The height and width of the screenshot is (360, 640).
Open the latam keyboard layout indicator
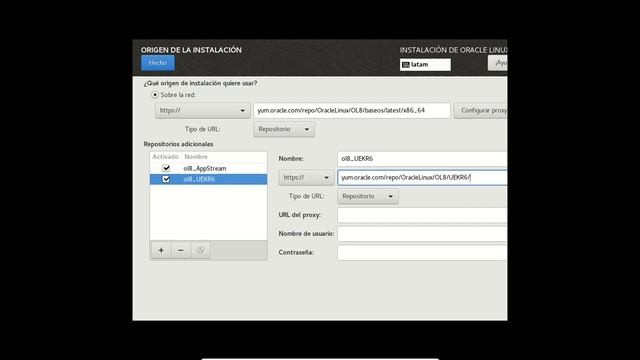pyautogui.click(x=425, y=64)
